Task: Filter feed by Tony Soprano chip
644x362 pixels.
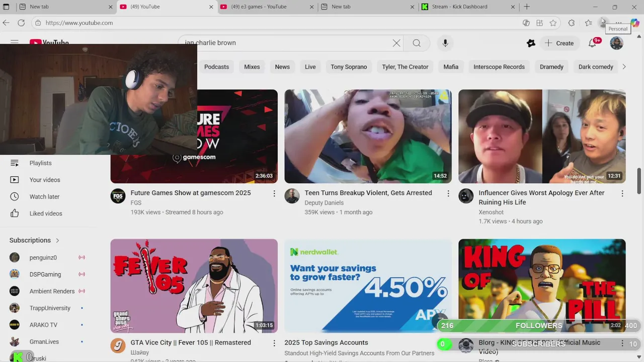Action: coord(349,67)
